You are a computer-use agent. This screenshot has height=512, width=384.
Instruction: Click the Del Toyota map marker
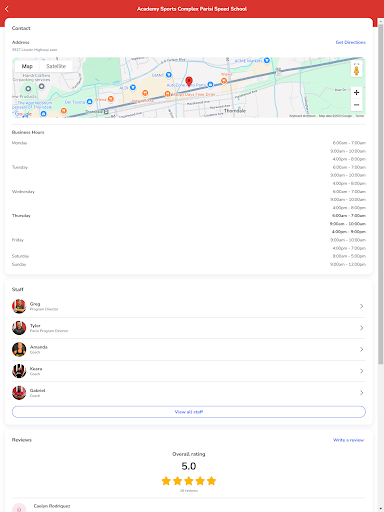tap(89, 102)
